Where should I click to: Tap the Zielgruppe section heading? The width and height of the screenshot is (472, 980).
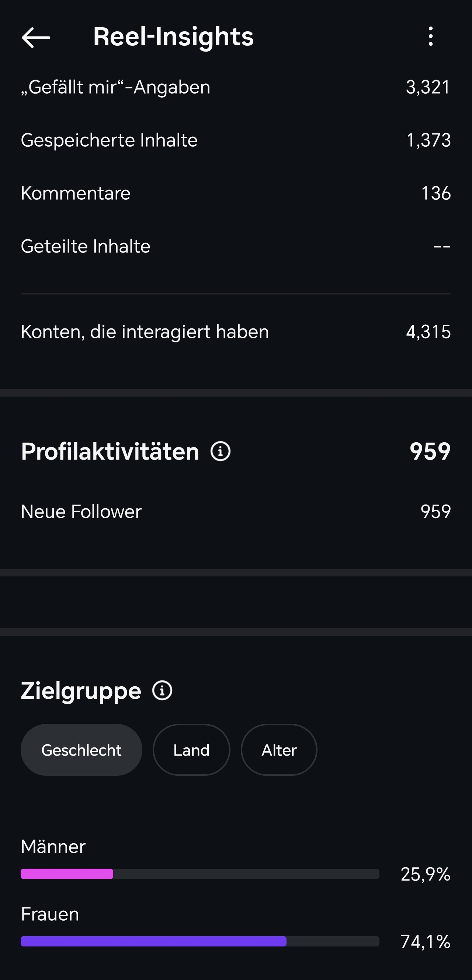click(x=81, y=690)
